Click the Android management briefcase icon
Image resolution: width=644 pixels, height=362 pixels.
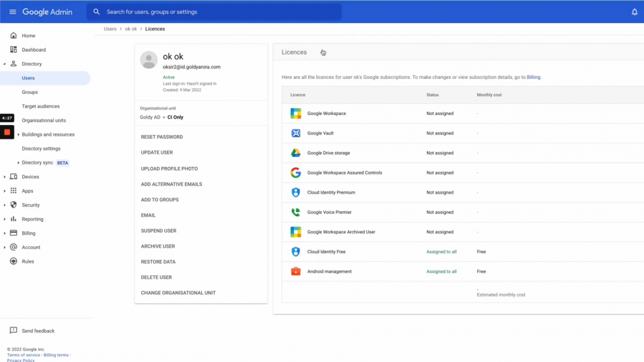tap(296, 271)
